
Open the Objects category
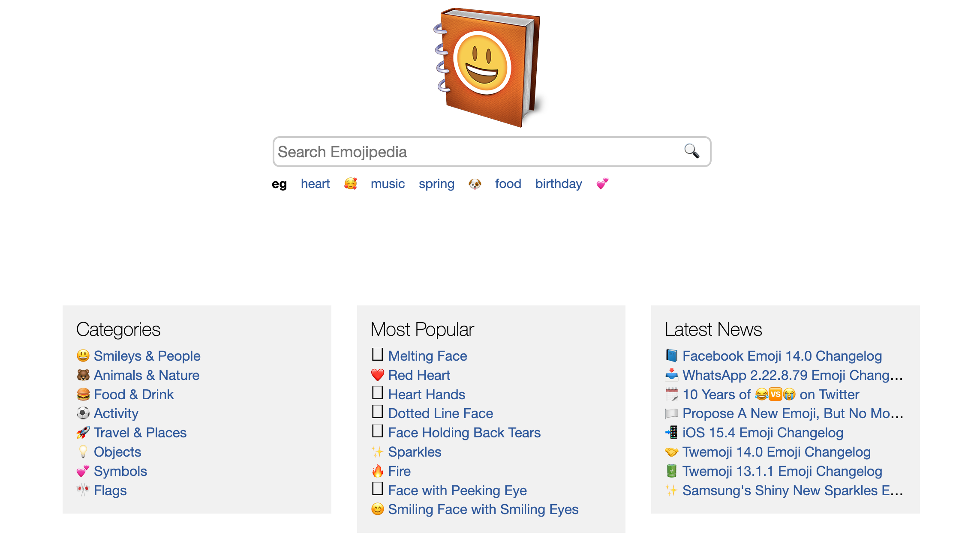coord(117,452)
